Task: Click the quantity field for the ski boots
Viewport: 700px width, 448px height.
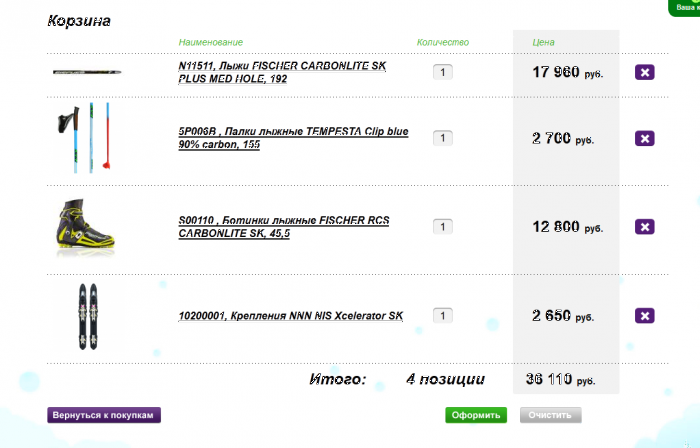Action: [x=443, y=227]
